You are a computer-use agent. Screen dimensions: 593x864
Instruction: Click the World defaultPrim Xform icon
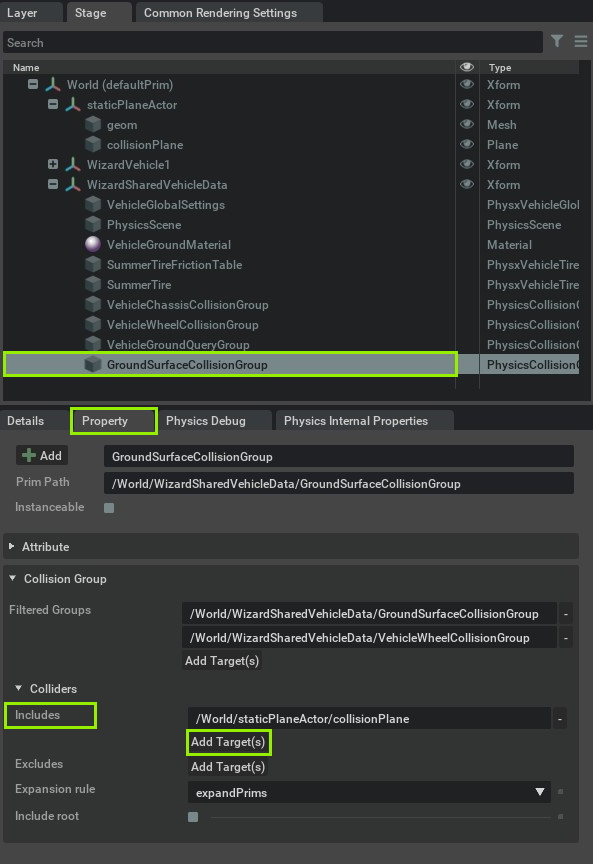click(x=53, y=84)
